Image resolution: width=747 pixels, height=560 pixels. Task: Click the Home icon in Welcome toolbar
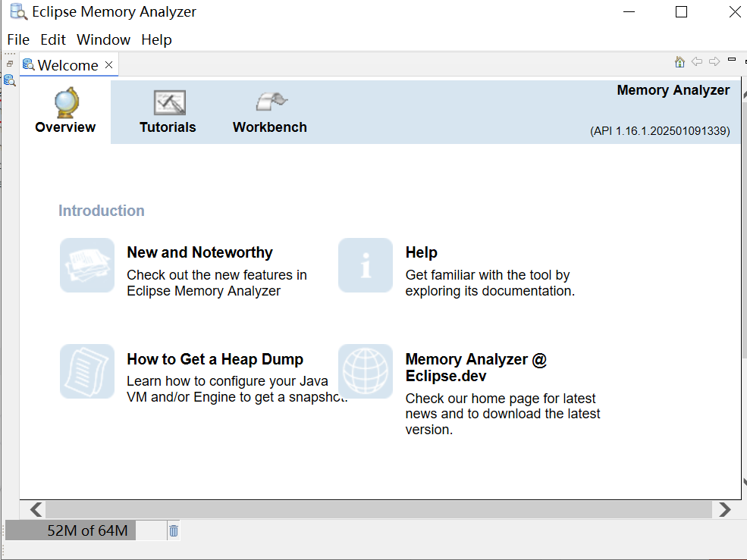680,62
